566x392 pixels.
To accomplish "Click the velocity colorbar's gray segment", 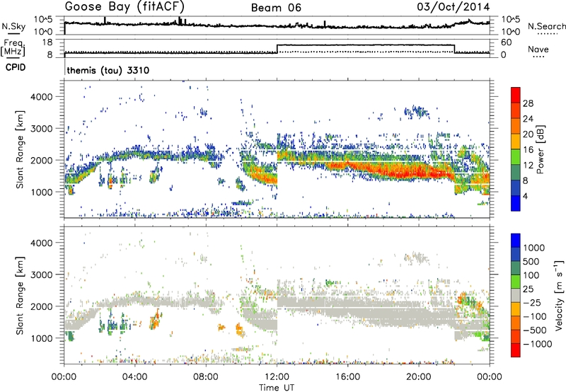I will coord(516,295).
